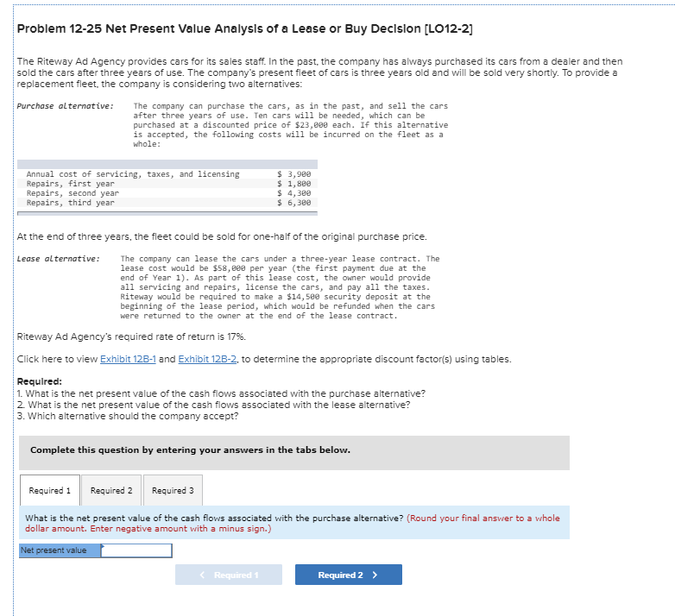Click the fleet sold for one-half sentence
This screenshot has width=675, height=616.
click(222, 237)
